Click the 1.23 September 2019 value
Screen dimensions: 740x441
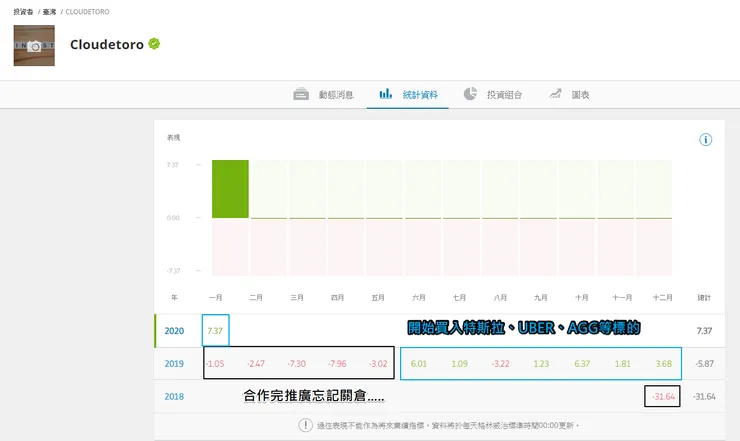tap(541, 364)
